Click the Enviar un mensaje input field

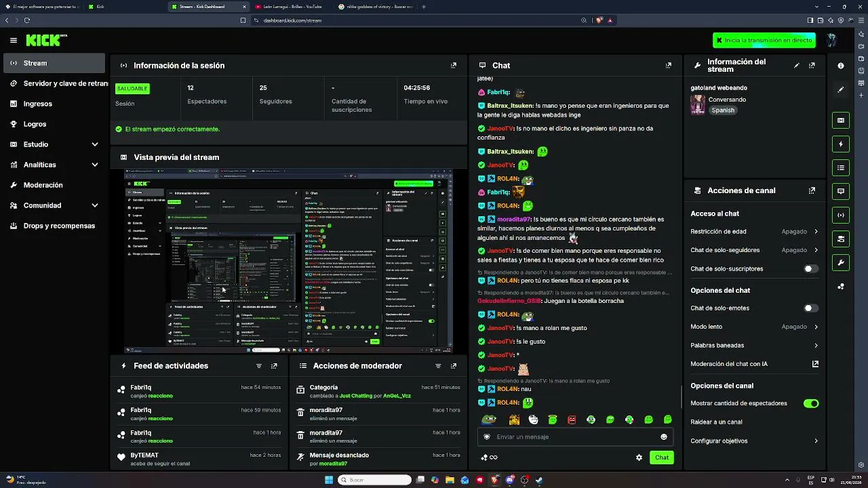[575, 437]
